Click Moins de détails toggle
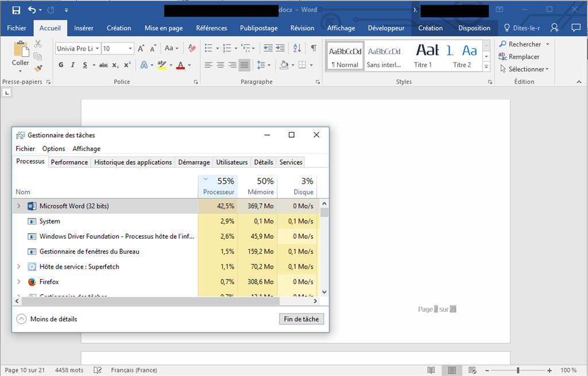Image resolution: width=588 pixels, height=376 pixels. pyautogui.click(x=47, y=319)
